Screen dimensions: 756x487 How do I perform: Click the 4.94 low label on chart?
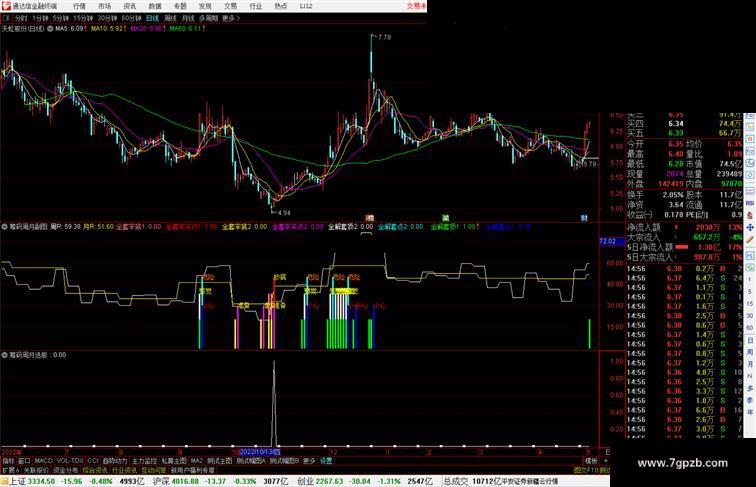[284, 213]
